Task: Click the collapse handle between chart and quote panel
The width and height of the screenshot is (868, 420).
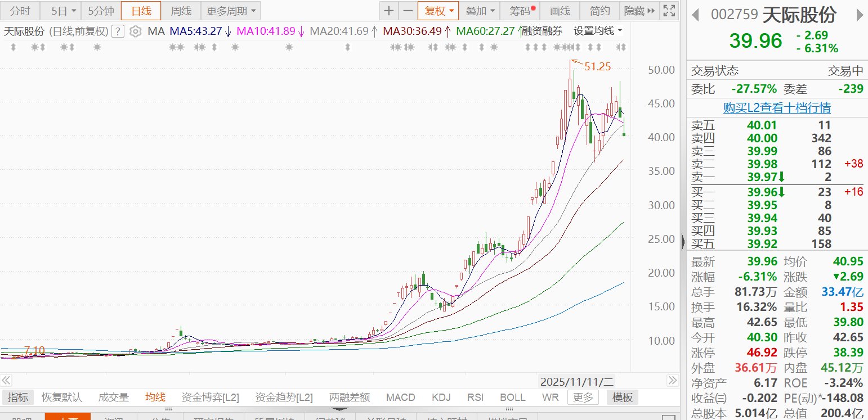Action: (683, 242)
